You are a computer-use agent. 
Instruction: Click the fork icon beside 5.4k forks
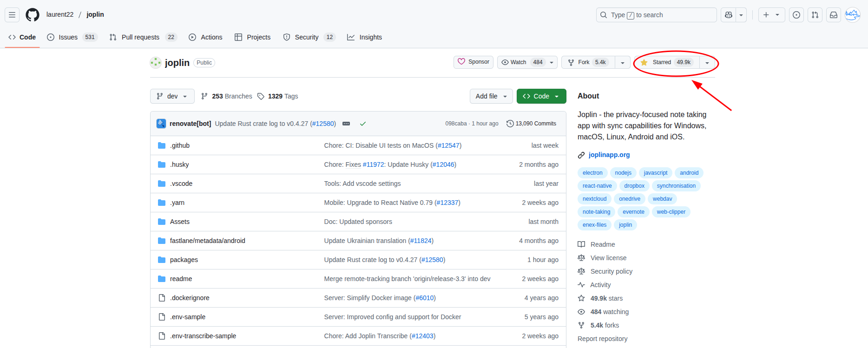coord(581,325)
